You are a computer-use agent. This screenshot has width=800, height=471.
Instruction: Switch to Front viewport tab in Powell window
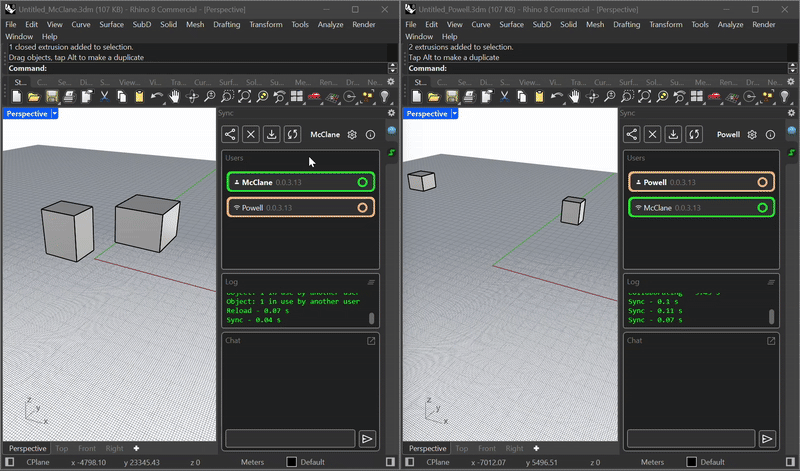tap(487, 448)
